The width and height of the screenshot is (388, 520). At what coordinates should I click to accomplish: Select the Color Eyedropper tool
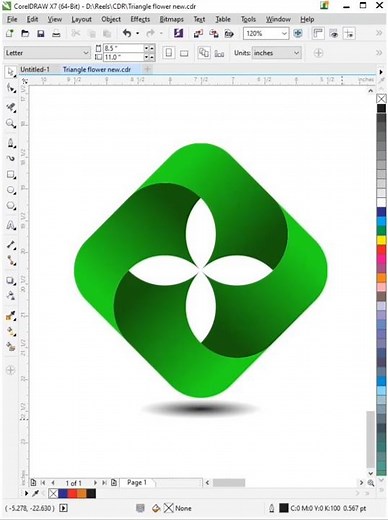pyautogui.click(x=11, y=316)
